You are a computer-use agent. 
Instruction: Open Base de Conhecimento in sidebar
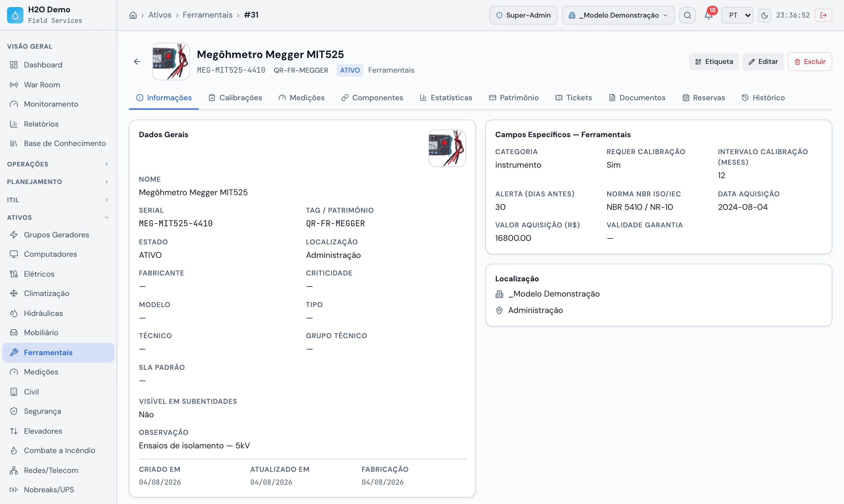click(x=58, y=143)
